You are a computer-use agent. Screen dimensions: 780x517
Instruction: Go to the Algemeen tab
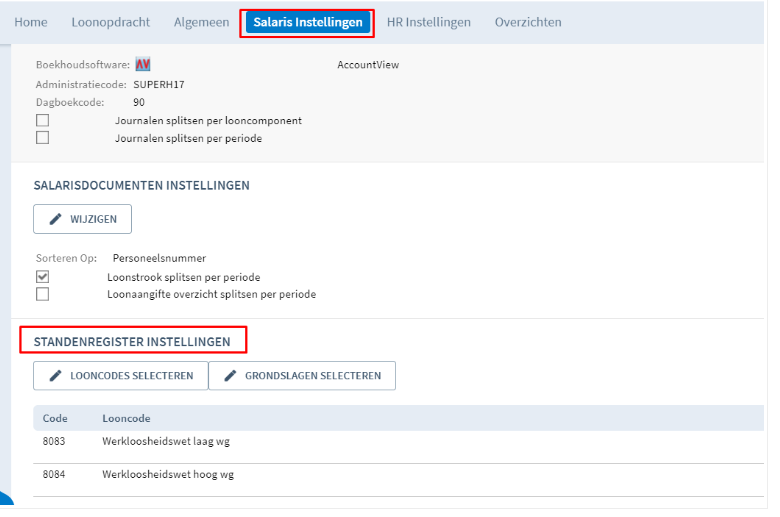(x=201, y=22)
